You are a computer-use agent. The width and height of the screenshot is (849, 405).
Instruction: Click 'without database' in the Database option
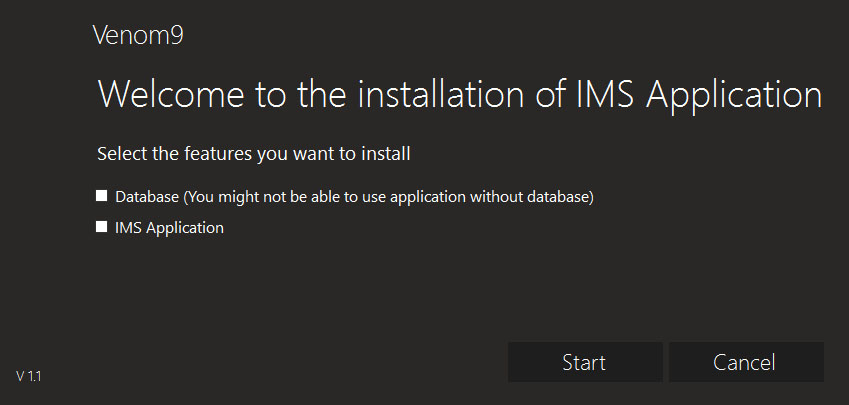[529, 197]
